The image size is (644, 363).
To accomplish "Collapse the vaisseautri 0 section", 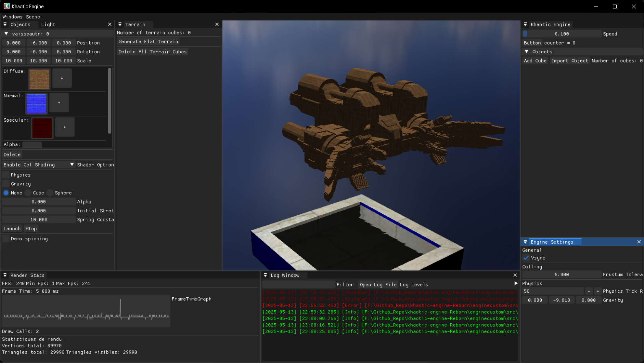I will coord(6,33).
